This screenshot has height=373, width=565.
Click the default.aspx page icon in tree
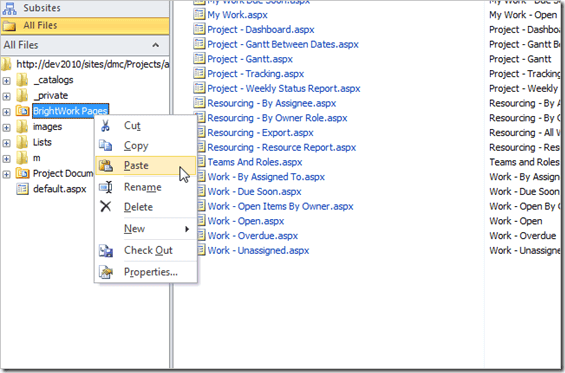coord(22,189)
